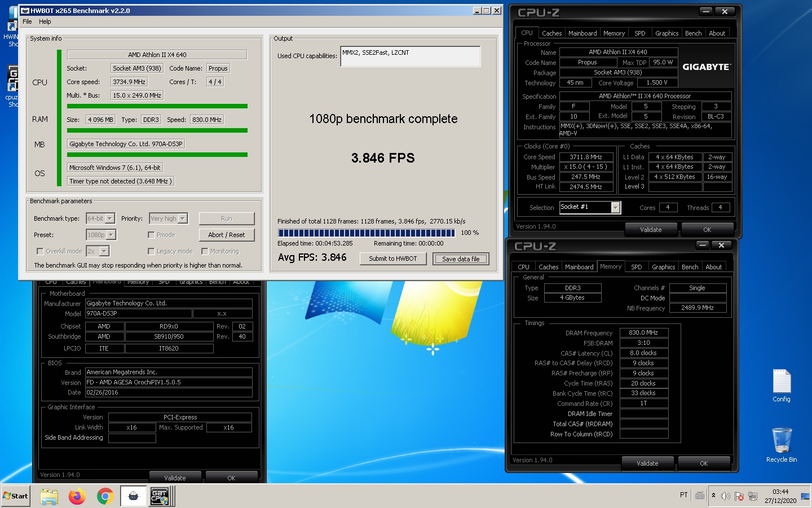Open Windows Explorer from the taskbar
The height and width of the screenshot is (508, 812).
(x=49, y=496)
